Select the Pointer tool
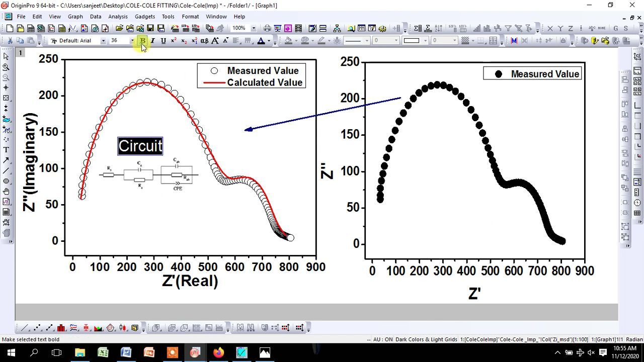The height and width of the screenshot is (362, 644). (6, 57)
